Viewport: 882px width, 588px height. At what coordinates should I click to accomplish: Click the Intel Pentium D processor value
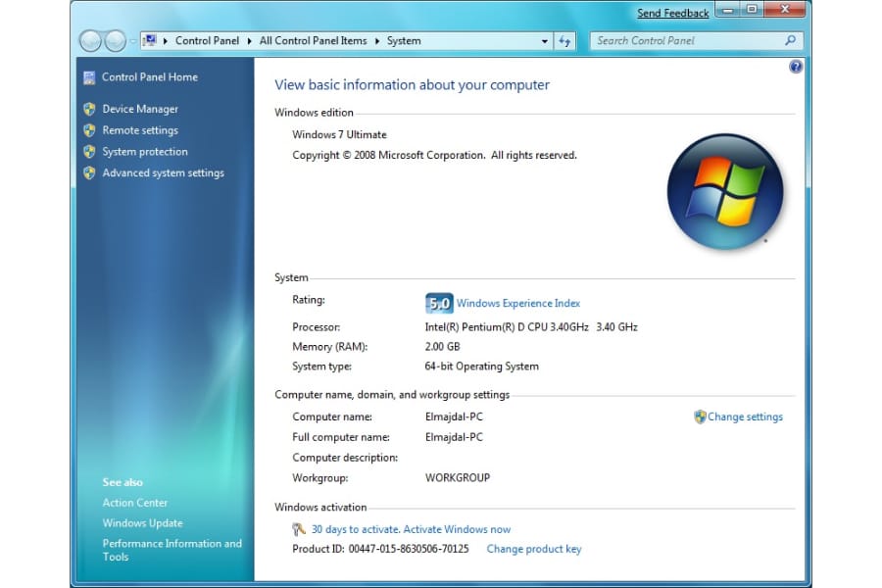pyautogui.click(x=531, y=327)
